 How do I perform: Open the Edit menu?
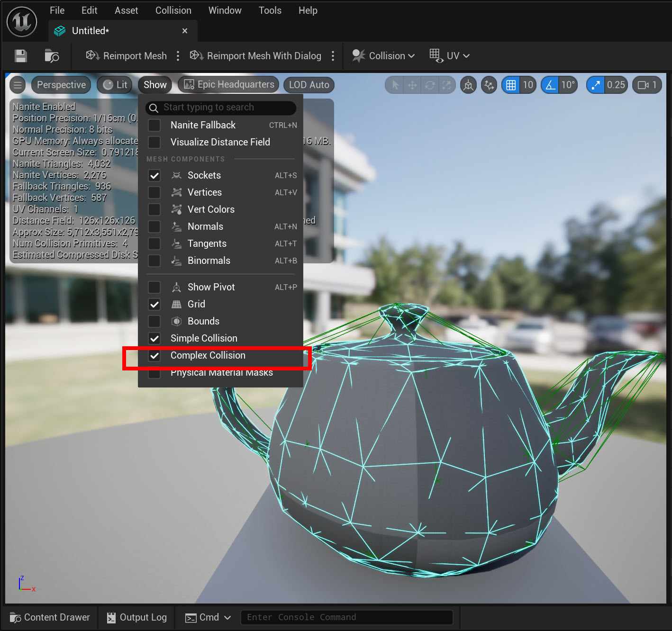coord(89,10)
